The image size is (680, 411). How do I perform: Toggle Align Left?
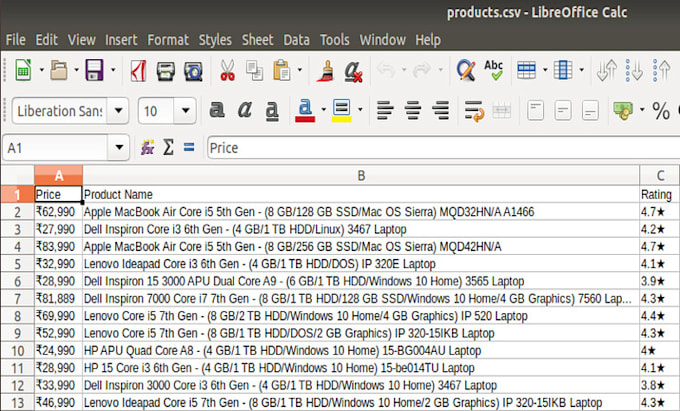point(385,111)
